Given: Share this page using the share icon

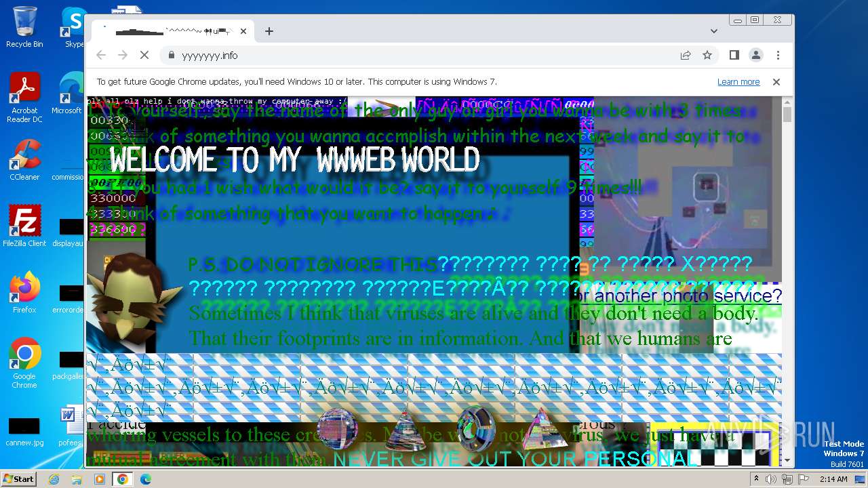Looking at the screenshot, I should coord(686,55).
